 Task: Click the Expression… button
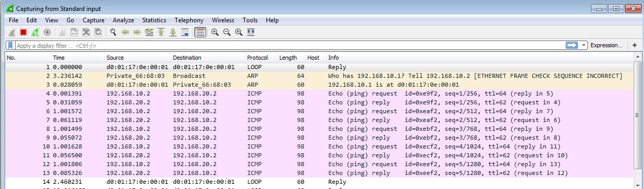(606, 45)
